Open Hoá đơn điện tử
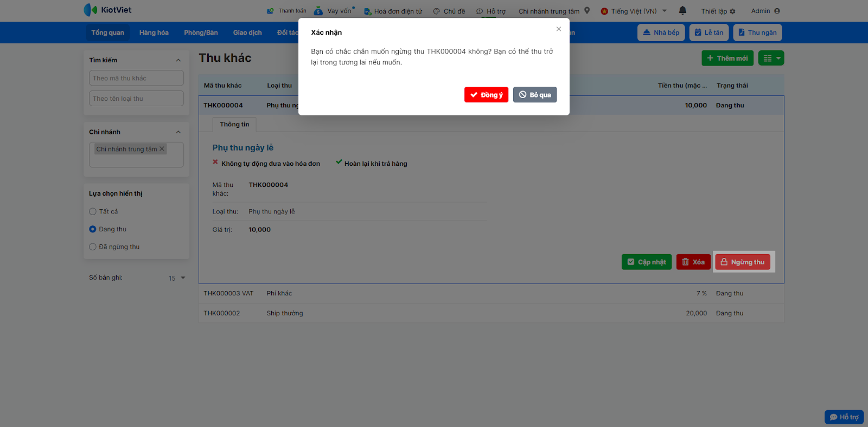The width and height of the screenshot is (868, 427). [393, 11]
